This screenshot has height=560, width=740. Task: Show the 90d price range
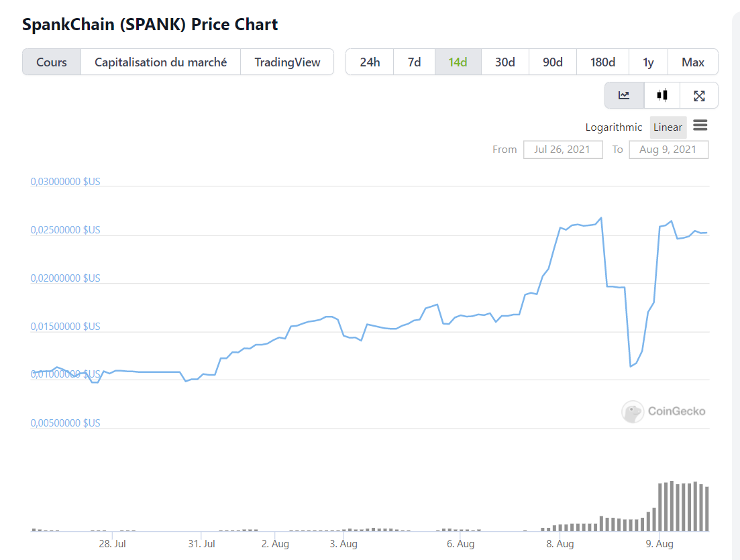[x=553, y=62]
